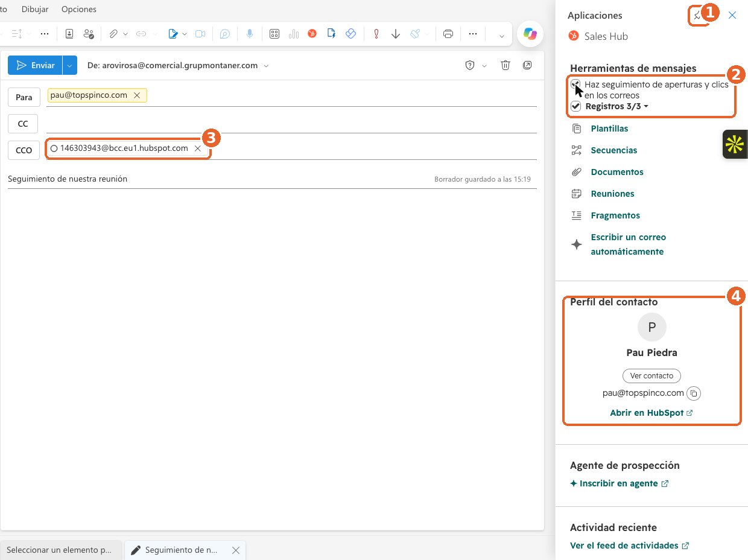Click the yellow asterisk side widget
Viewport: 748px width, 560px height.
pyautogui.click(x=735, y=144)
